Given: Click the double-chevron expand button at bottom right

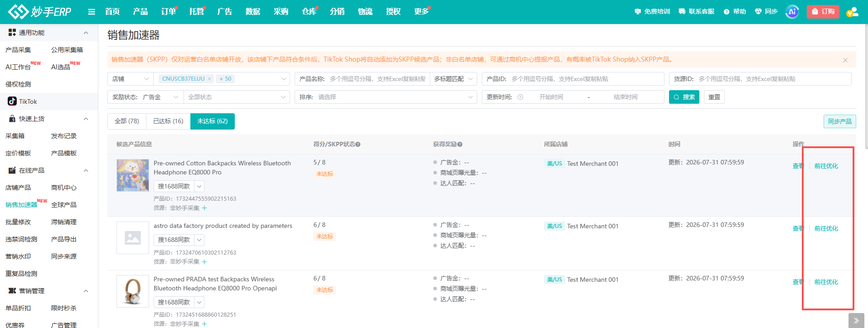Looking at the screenshot, I should 856,320.
